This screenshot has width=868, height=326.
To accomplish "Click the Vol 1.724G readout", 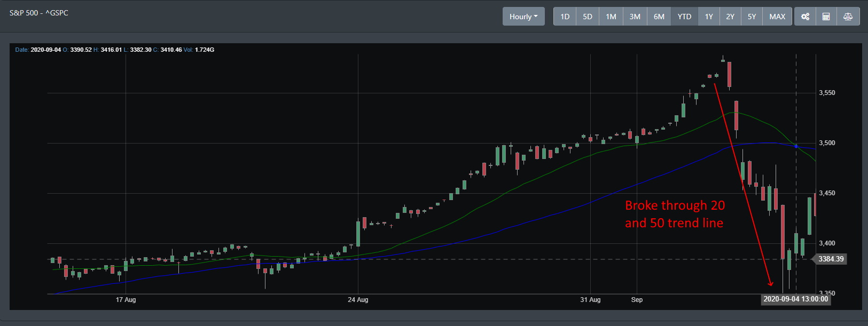I will click(x=198, y=50).
